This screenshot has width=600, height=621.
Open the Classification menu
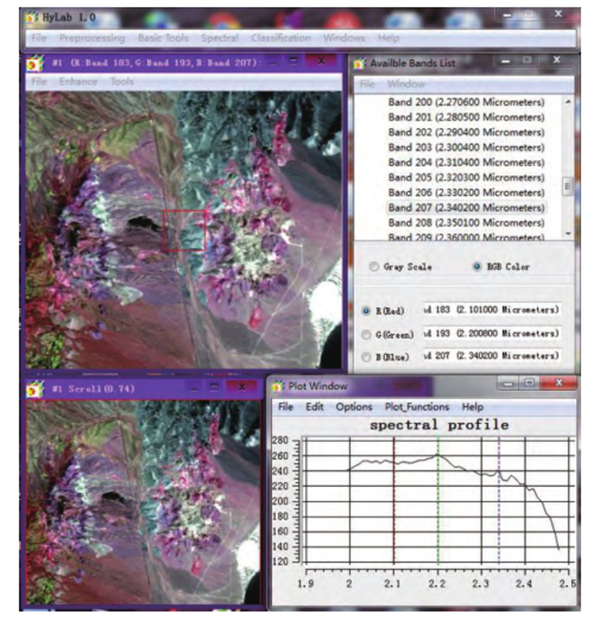[x=281, y=38]
